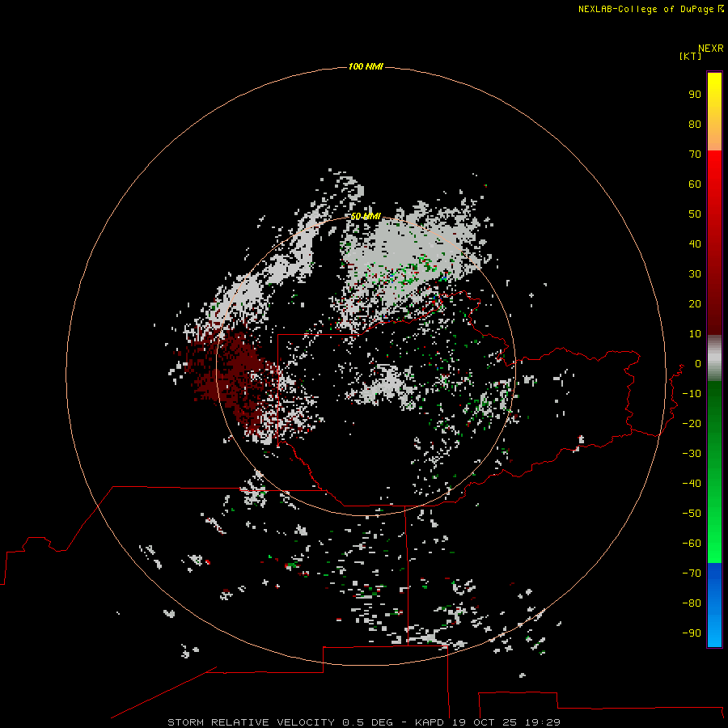The width and height of the screenshot is (728, 728).
Task: Click the blue bottom segment of the color bar
Action: (714, 605)
